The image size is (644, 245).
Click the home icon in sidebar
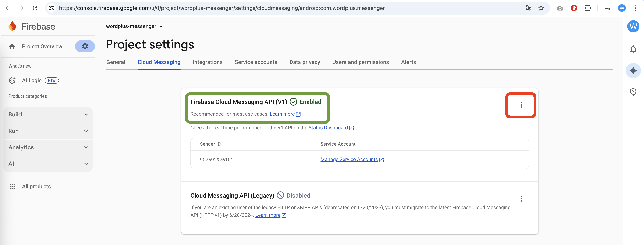point(12,47)
